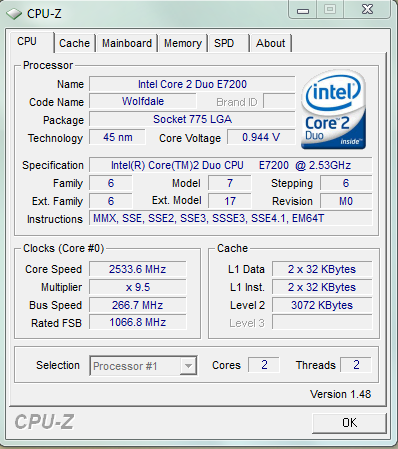Click the processor Name field
Screen dimensions: 398x449
click(x=192, y=84)
